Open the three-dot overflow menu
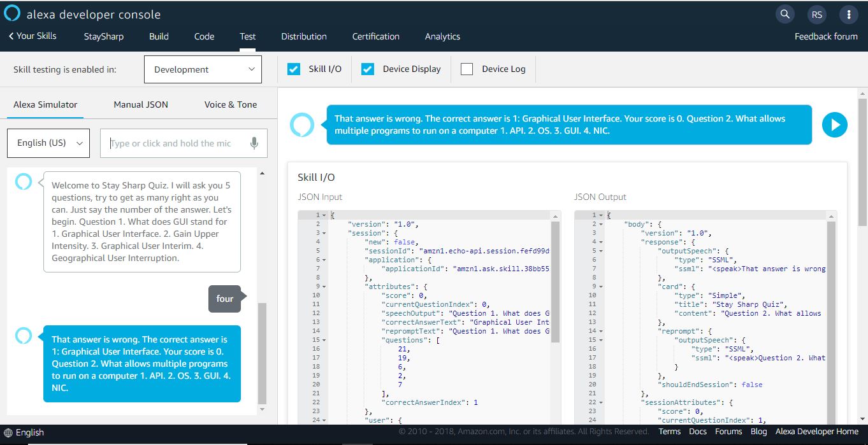868x445 pixels. coord(848,13)
